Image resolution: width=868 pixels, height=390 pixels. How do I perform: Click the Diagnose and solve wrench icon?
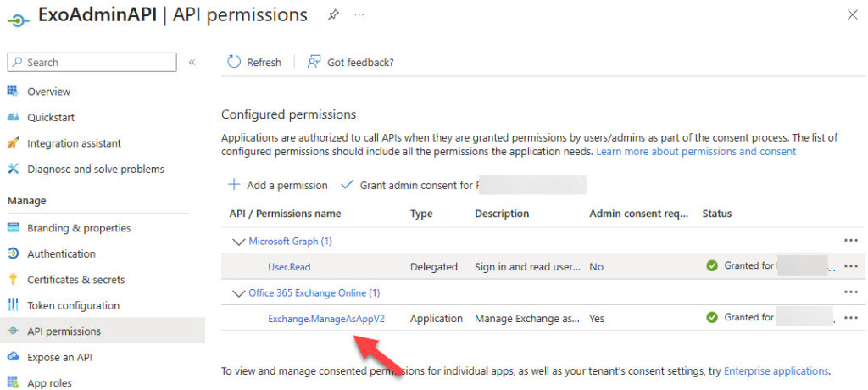tap(14, 169)
